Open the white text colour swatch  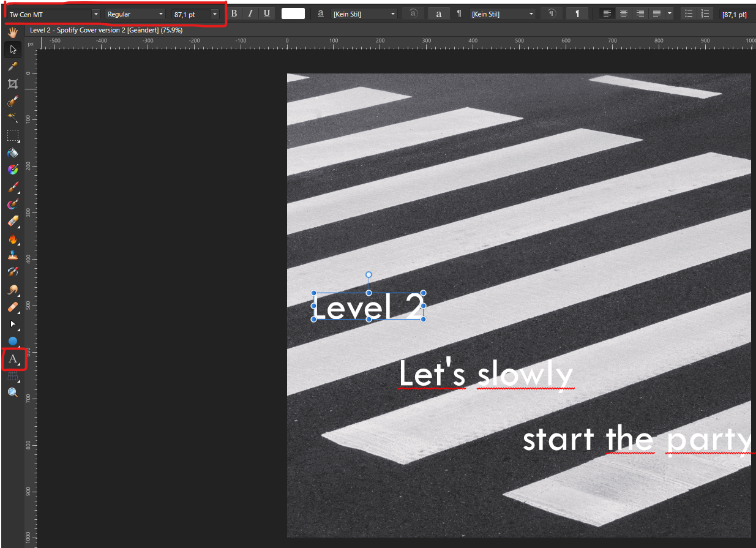293,13
